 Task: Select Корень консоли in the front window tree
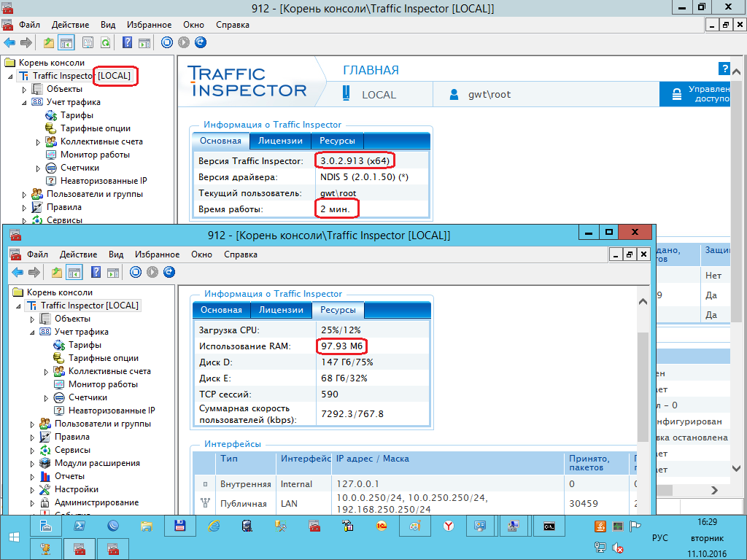(x=60, y=292)
